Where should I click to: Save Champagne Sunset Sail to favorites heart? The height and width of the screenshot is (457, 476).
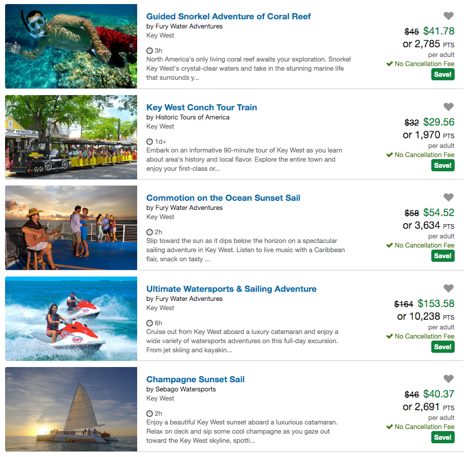pyautogui.click(x=448, y=379)
